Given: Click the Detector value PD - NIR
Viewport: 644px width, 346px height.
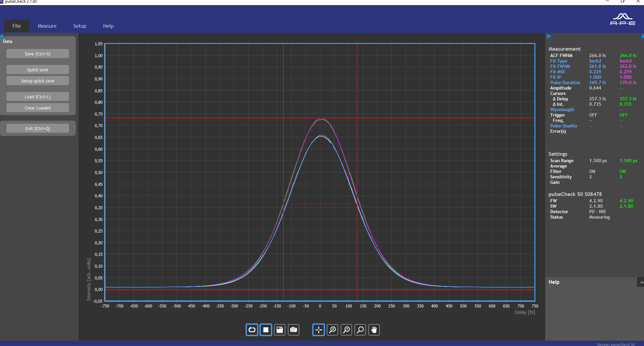Looking at the screenshot, I should [x=597, y=212].
